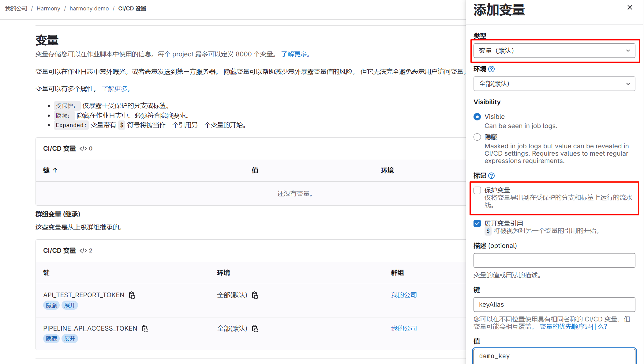Open the 变量的优先顺序是什么? link
The width and height of the screenshot is (644, 364).
click(573, 327)
